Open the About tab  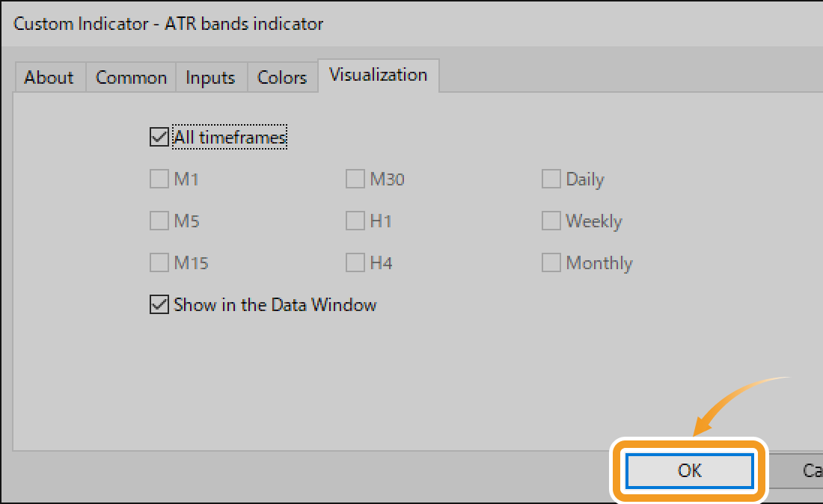click(x=49, y=78)
